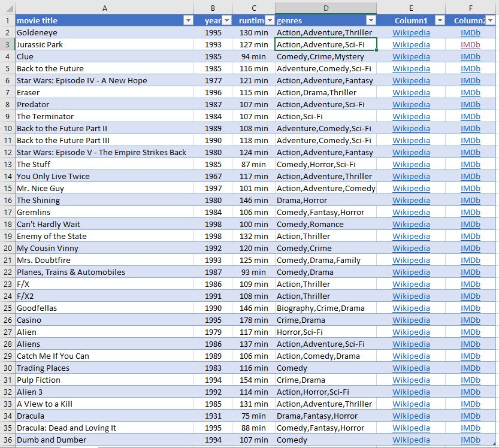Viewport: 499px width, 448px height.
Task: Select the 'Jurassic Park' title cell
Action: click(x=104, y=44)
